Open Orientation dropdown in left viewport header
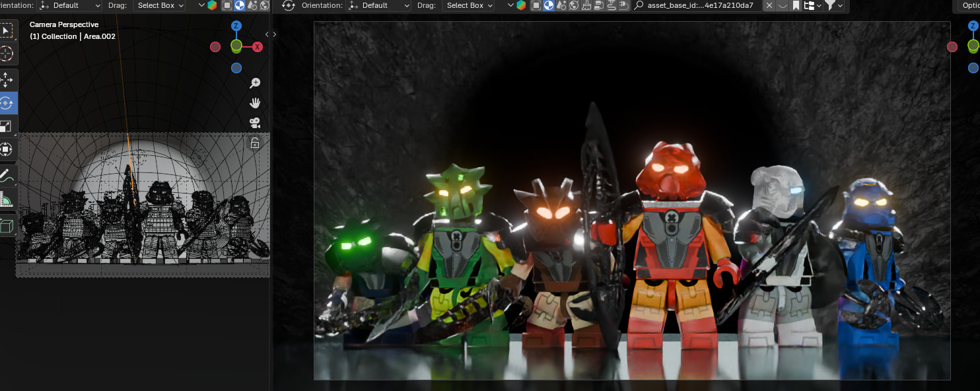 tap(69, 5)
